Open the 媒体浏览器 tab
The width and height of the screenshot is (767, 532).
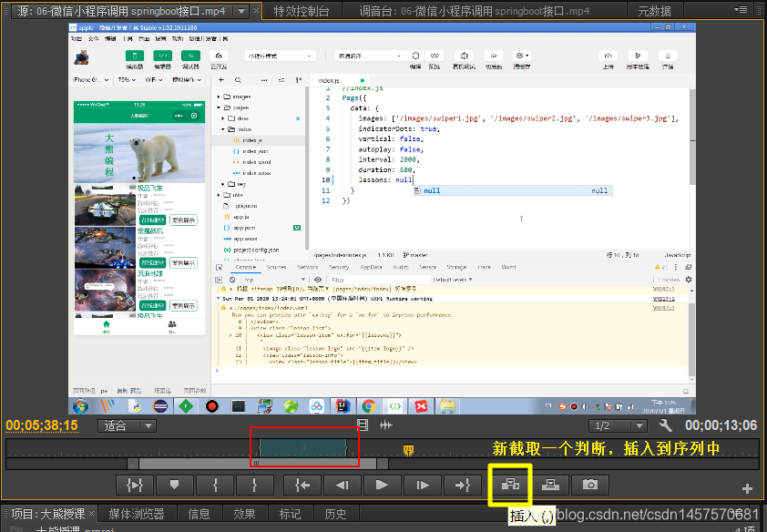point(137,514)
